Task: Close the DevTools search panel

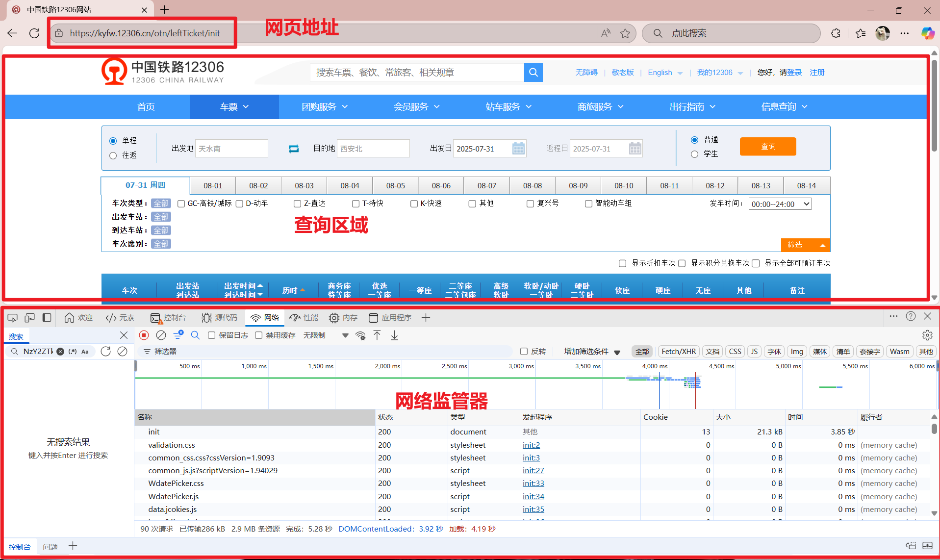Action: (124, 335)
